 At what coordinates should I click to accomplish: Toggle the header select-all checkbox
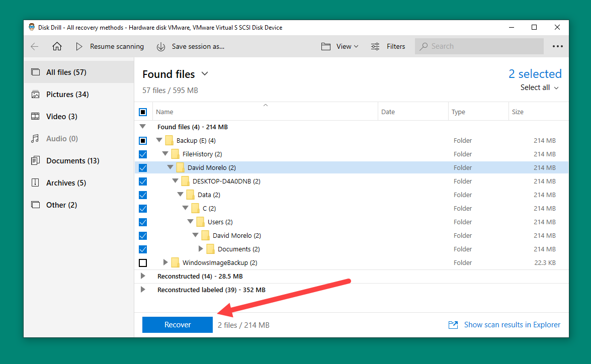143,112
